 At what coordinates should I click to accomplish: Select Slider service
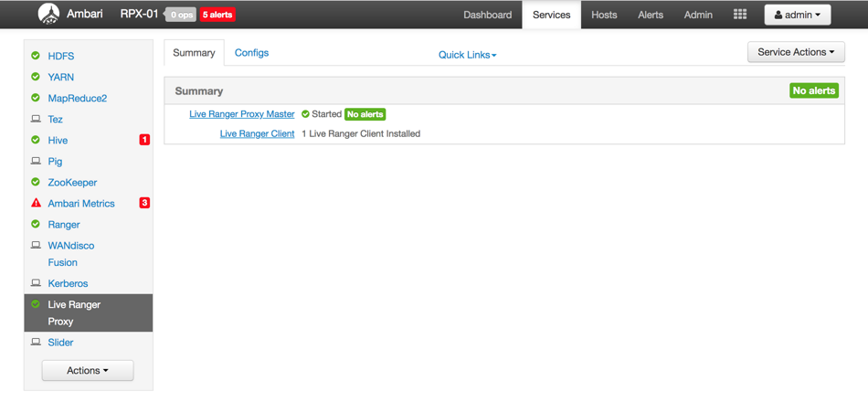pos(60,343)
